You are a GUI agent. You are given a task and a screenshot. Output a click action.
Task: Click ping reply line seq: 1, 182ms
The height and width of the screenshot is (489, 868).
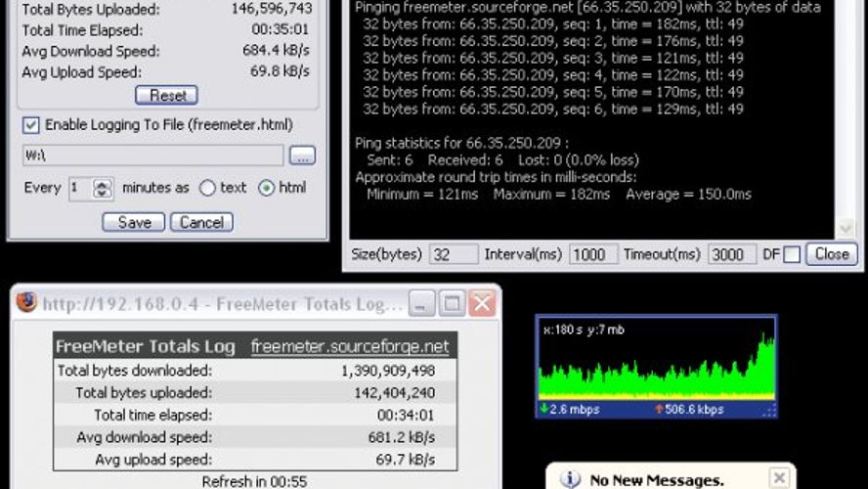point(553,23)
